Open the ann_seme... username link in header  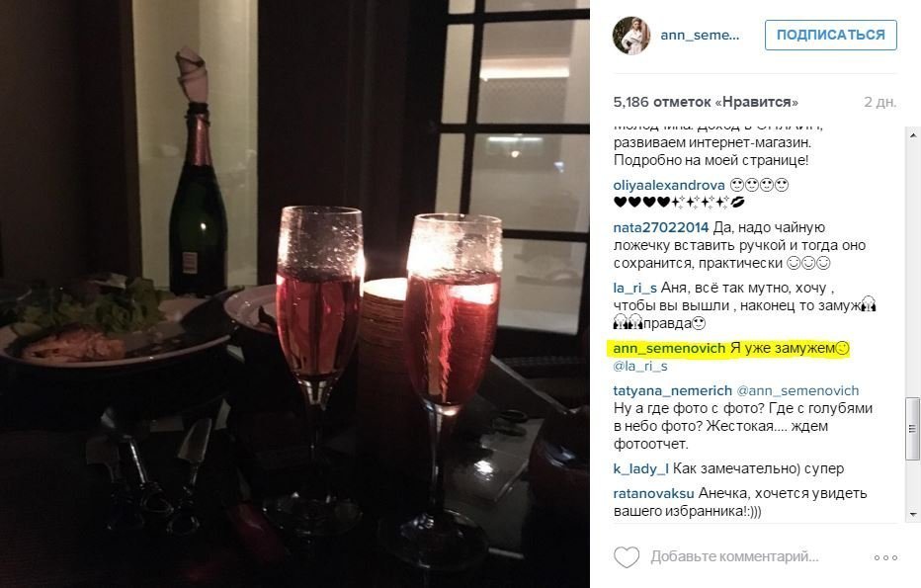[700, 35]
